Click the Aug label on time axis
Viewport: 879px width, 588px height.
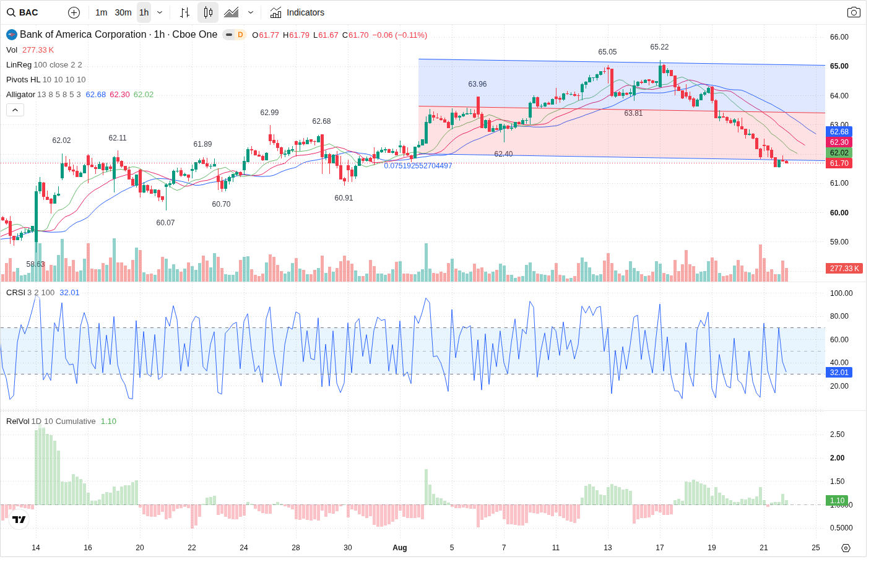400,548
